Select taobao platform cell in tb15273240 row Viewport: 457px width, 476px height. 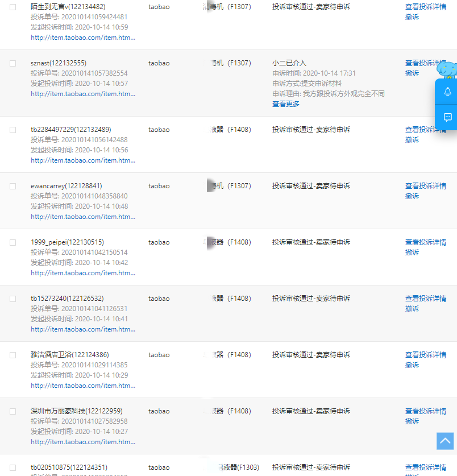pyautogui.click(x=159, y=299)
